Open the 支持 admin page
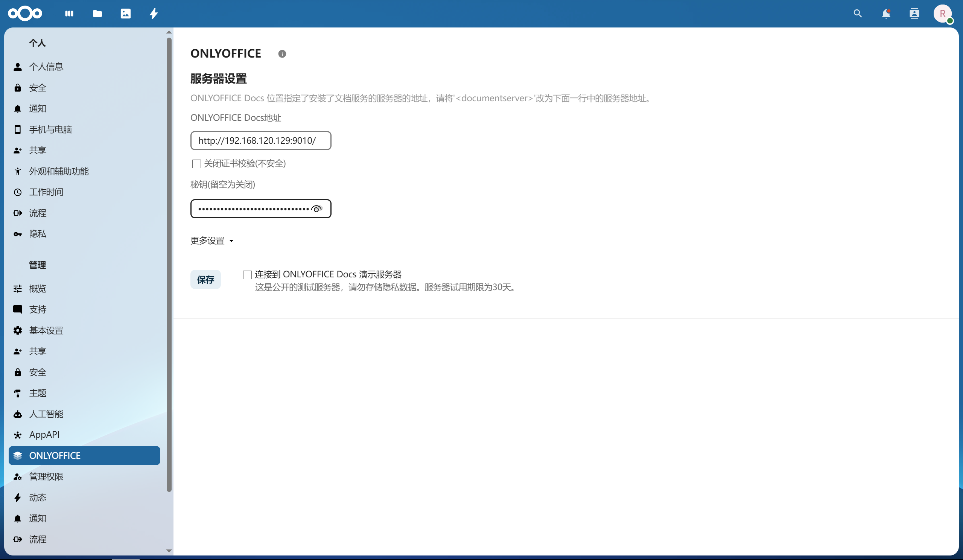Screen dimensions: 963x560 pos(84,310)
